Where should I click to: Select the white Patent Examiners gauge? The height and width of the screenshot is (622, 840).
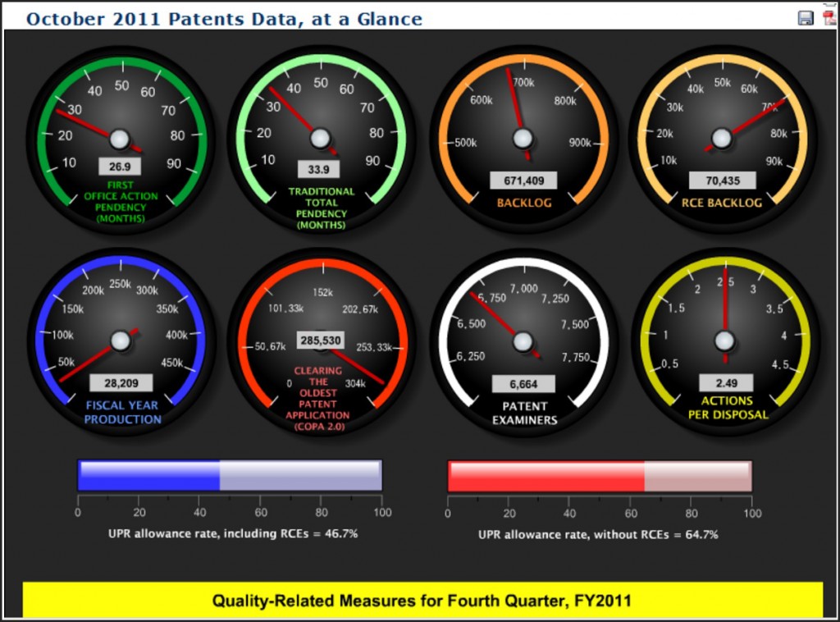[523, 340]
